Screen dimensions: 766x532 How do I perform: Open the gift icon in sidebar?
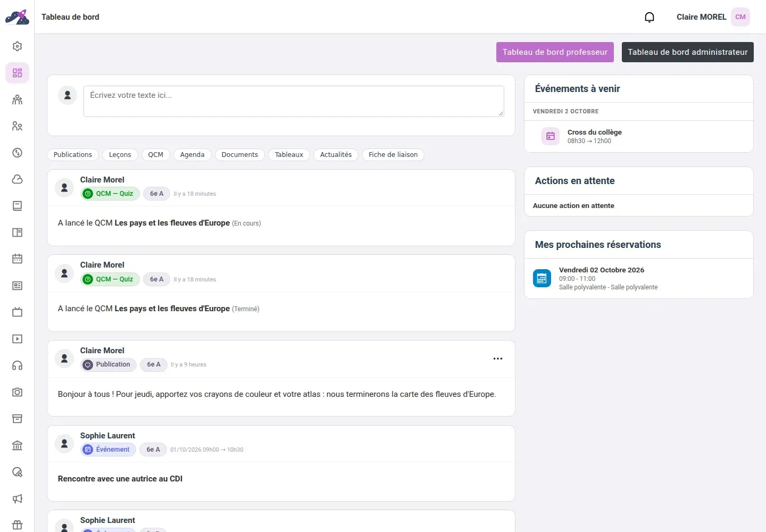[x=17, y=525]
